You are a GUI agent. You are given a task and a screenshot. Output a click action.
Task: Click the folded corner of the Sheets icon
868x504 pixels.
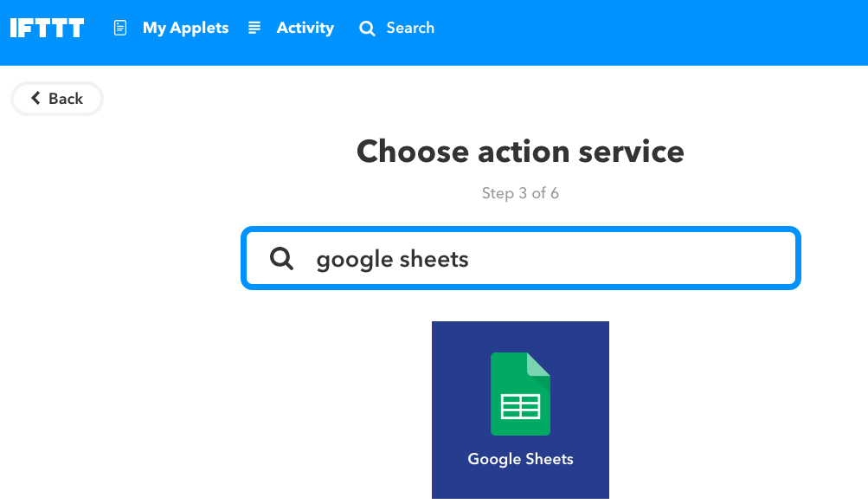tap(539, 363)
